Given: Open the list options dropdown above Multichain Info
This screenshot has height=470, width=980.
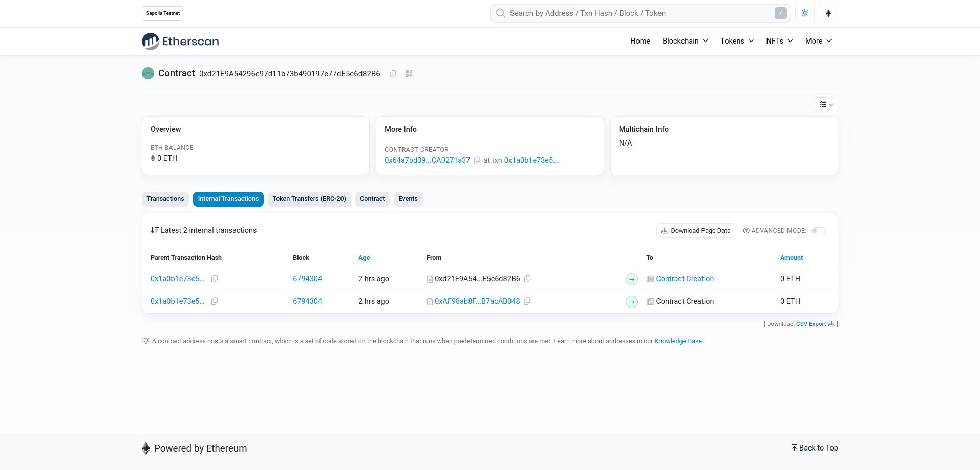Looking at the screenshot, I should point(826,105).
